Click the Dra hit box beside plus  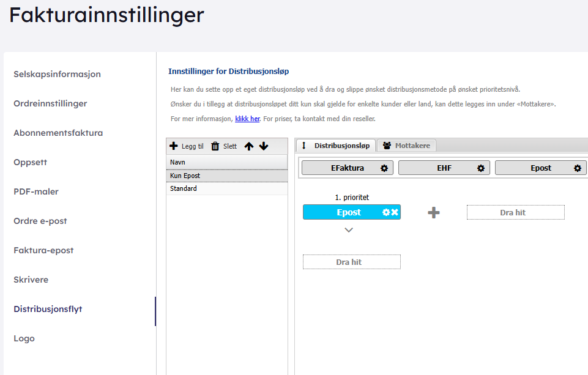[x=515, y=212]
